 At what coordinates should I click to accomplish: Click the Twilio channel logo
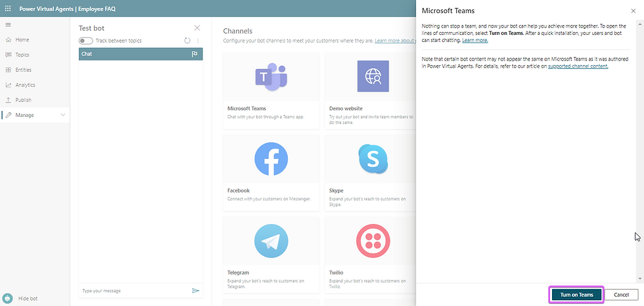373,241
